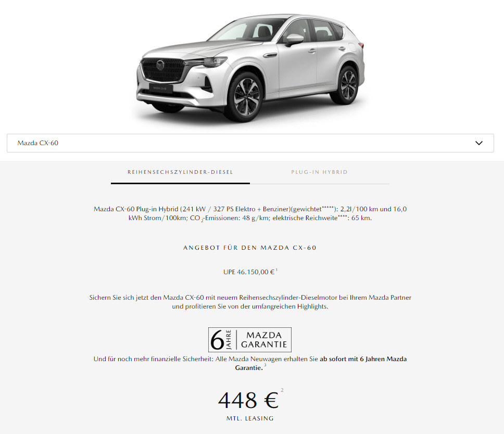The width and height of the screenshot is (504, 434).
Task: Click the 448 € monthly leasing price
Action: 248,400
